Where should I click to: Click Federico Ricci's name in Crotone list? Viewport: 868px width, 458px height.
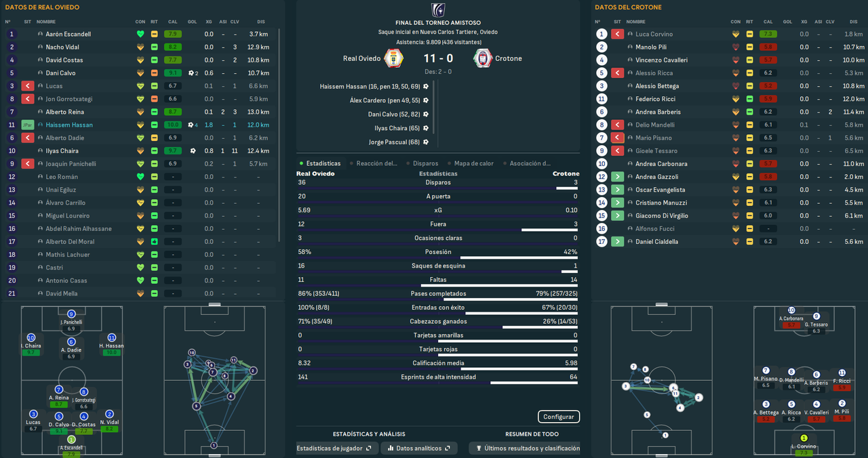[x=655, y=99]
